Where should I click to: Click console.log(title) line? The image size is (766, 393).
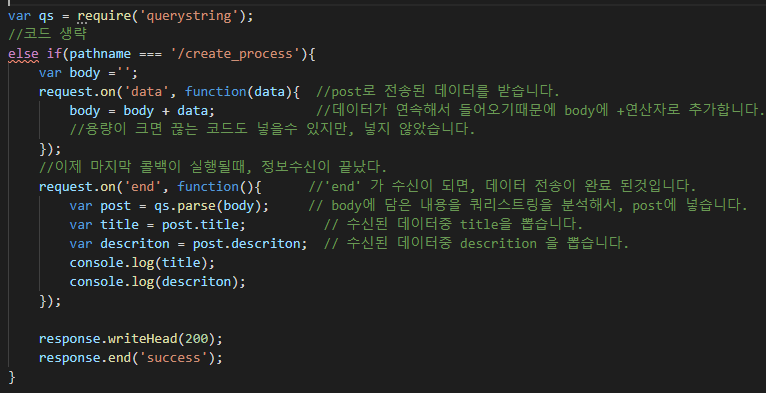[142, 263]
